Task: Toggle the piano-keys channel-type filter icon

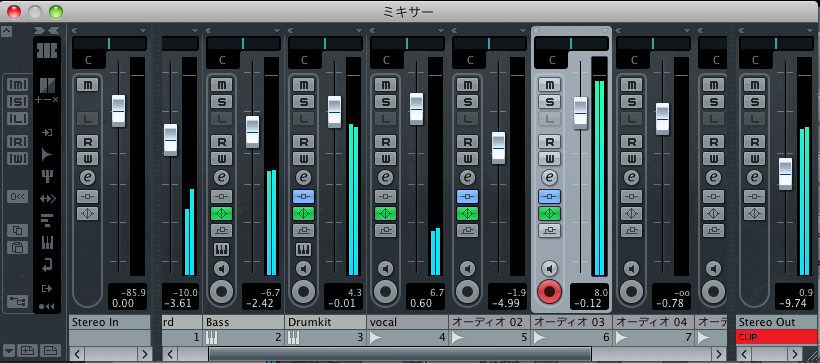Action: point(47,242)
